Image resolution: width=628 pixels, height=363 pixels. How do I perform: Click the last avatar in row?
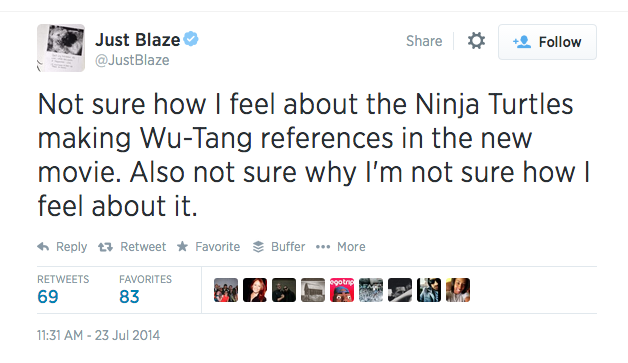tap(458, 290)
